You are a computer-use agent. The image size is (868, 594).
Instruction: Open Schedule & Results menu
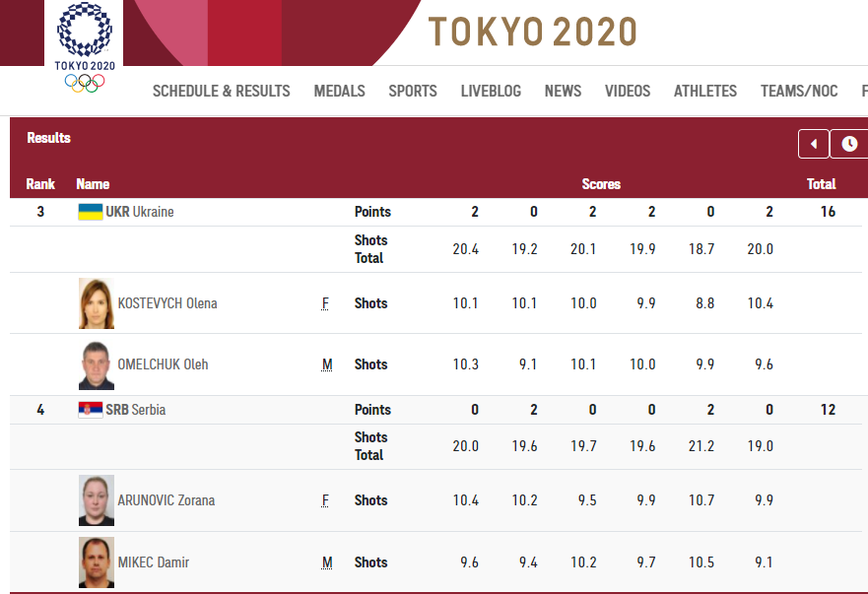click(x=221, y=91)
